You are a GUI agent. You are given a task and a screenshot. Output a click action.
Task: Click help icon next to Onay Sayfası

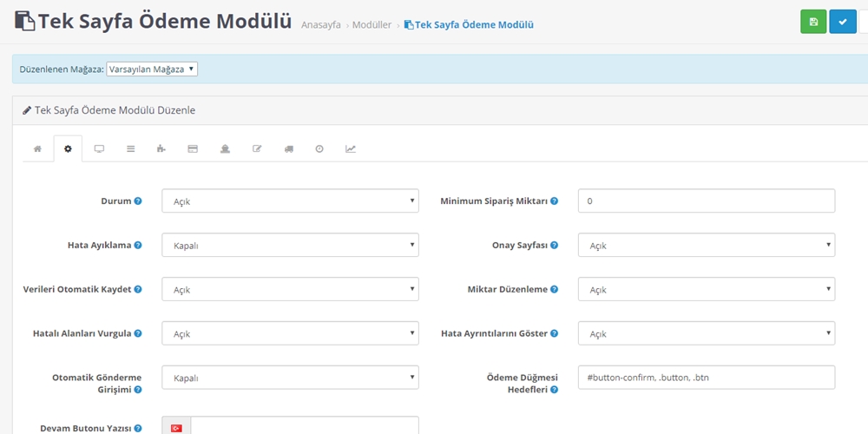click(554, 246)
